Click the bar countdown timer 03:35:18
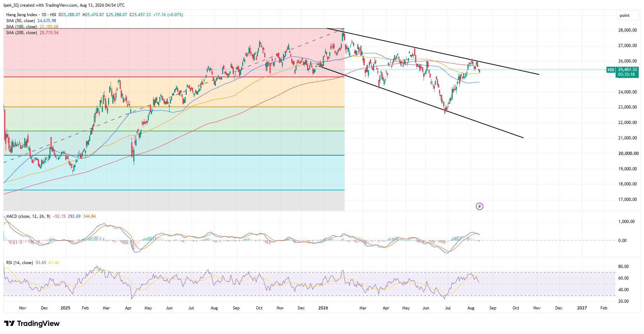This screenshot has width=644, height=334. 627,74
